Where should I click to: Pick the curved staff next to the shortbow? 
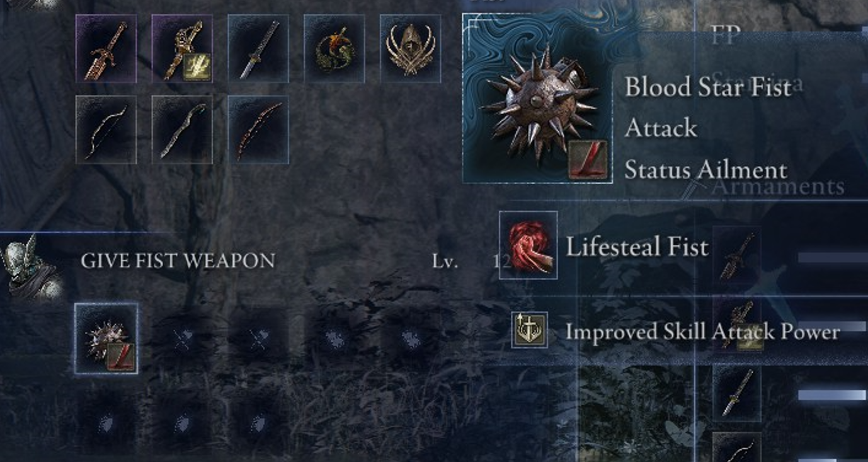(182, 130)
